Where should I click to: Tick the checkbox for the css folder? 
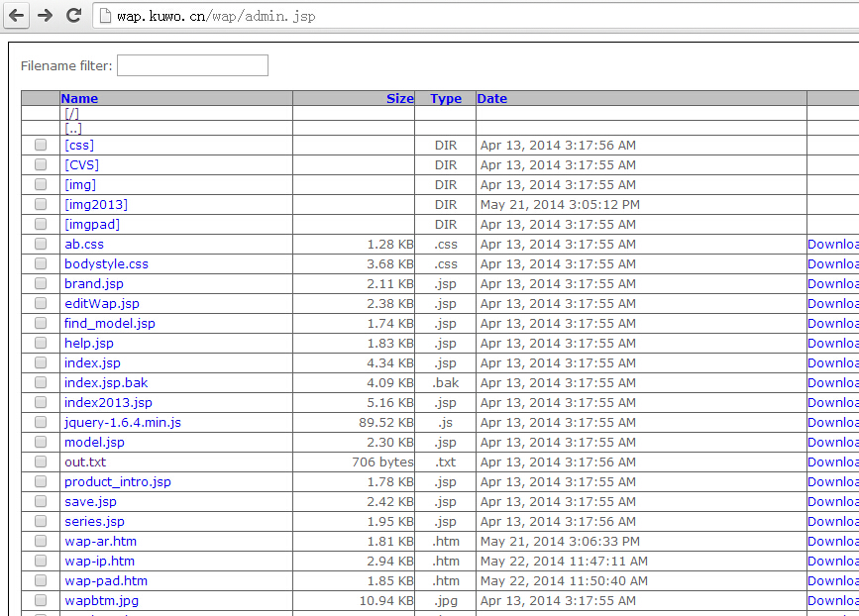point(41,145)
